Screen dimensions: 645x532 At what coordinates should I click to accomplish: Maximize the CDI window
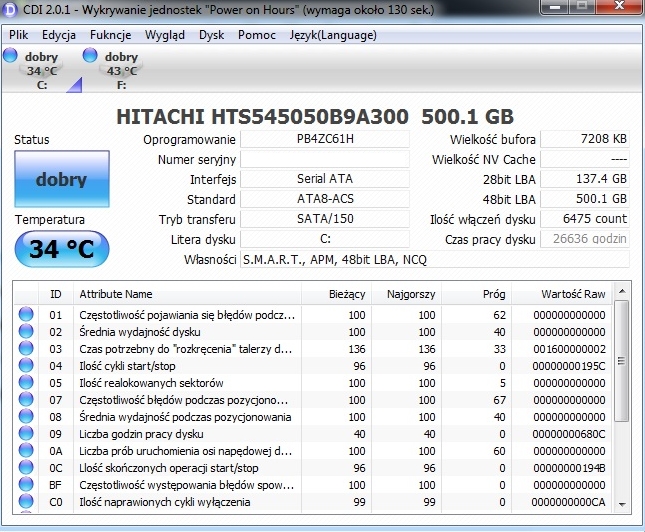click(582, 7)
